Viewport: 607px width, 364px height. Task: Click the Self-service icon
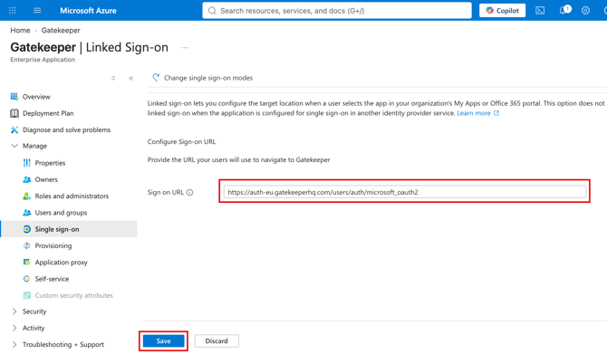pos(26,279)
